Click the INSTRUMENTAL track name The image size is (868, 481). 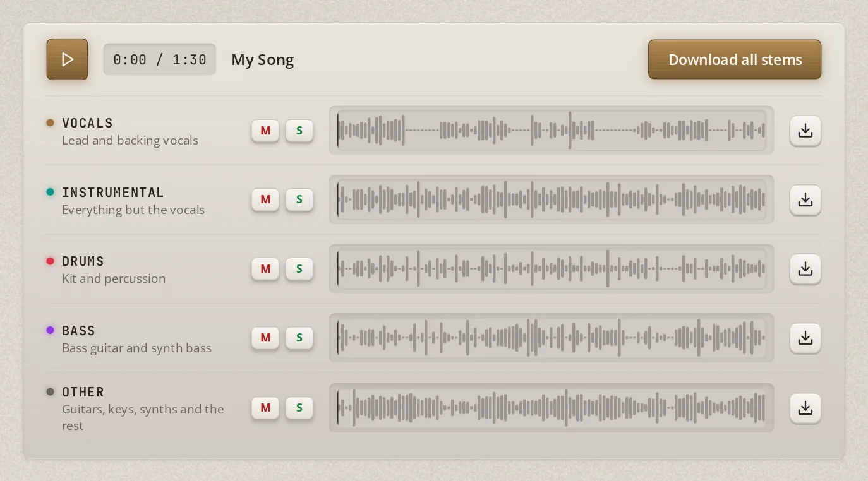[x=113, y=193]
